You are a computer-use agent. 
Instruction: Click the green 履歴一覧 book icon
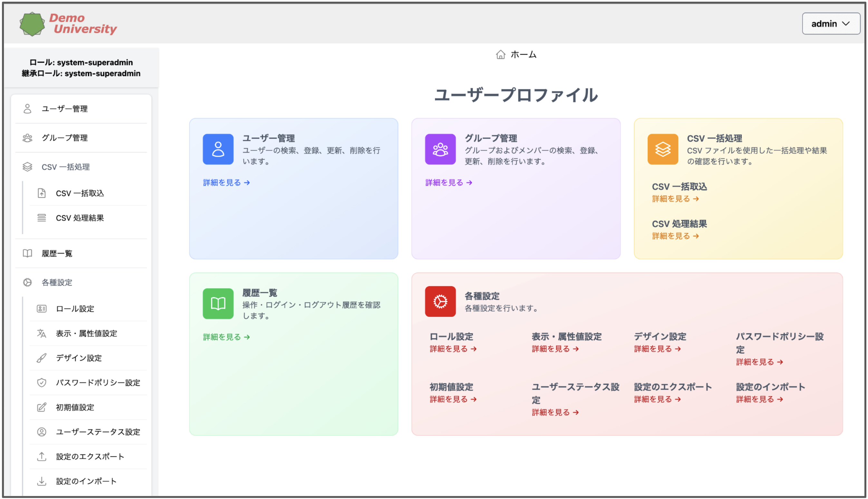coord(218,303)
